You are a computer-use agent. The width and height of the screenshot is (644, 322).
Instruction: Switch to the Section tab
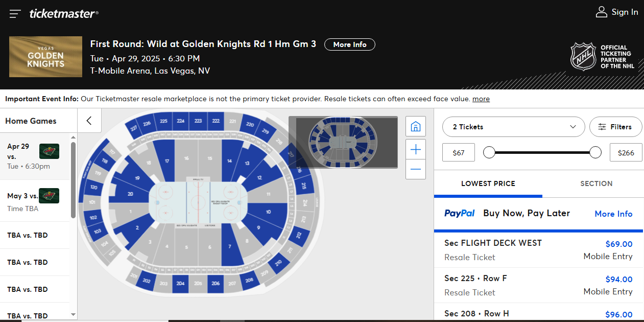tap(596, 183)
